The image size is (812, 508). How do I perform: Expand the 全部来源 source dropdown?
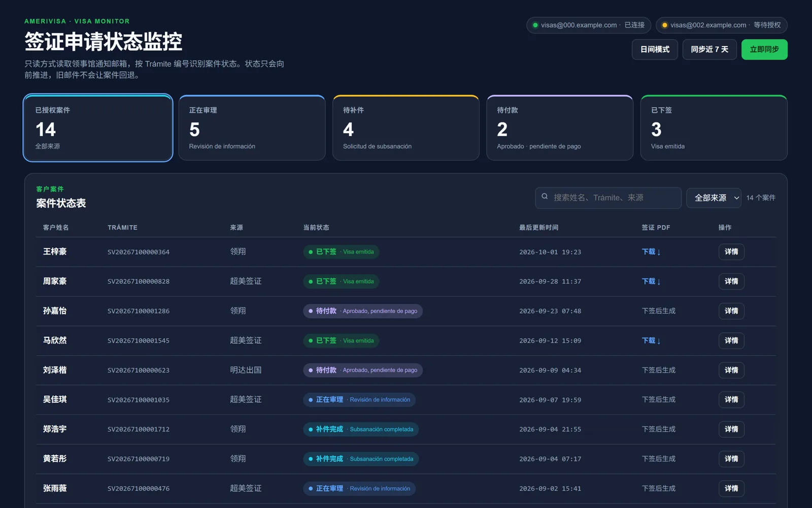coord(714,198)
